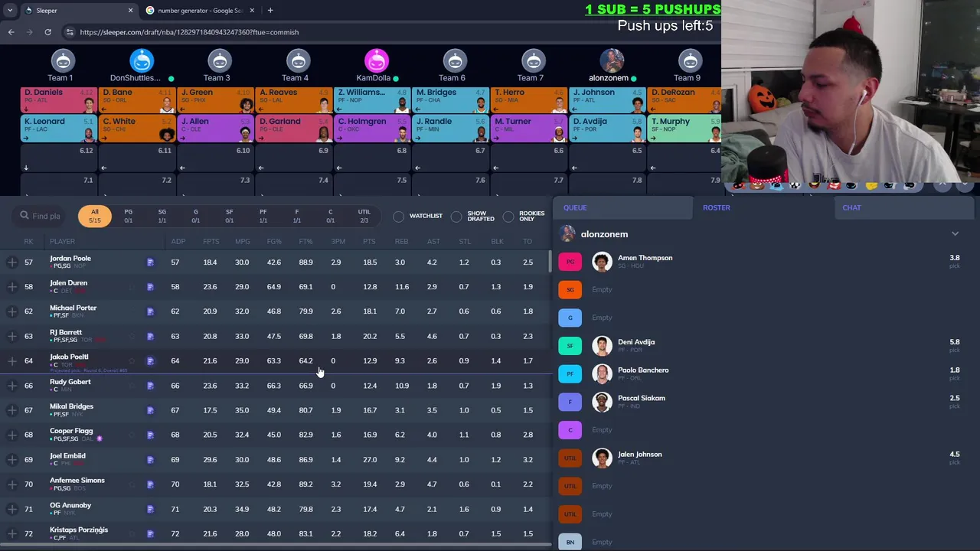
Task: Add Anfernee Simons with the plus icon
Action: [12, 484]
